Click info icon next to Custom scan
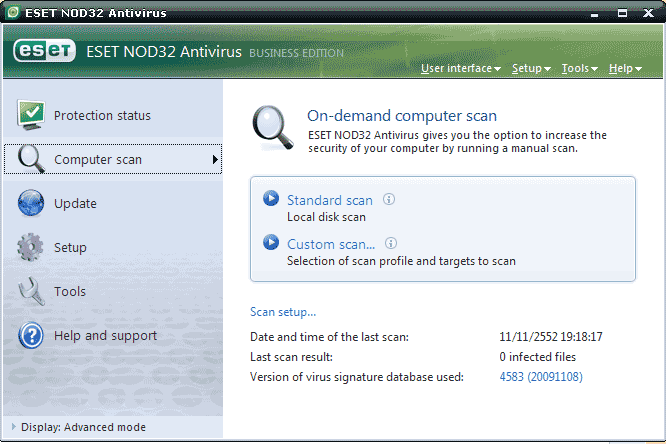This screenshot has height=444, width=666. pyautogui.click(x=392, y=243)
